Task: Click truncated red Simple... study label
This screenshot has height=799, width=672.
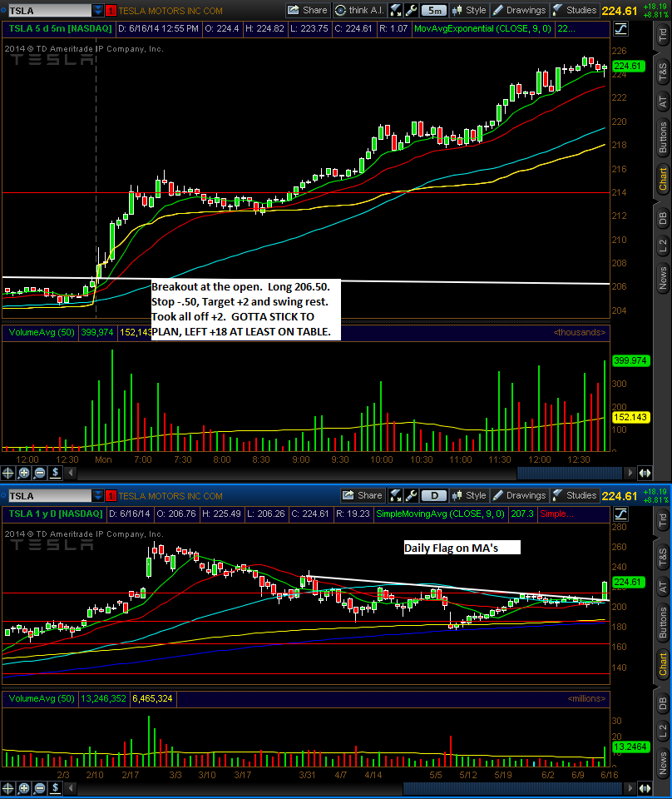Action: point(556,514)
